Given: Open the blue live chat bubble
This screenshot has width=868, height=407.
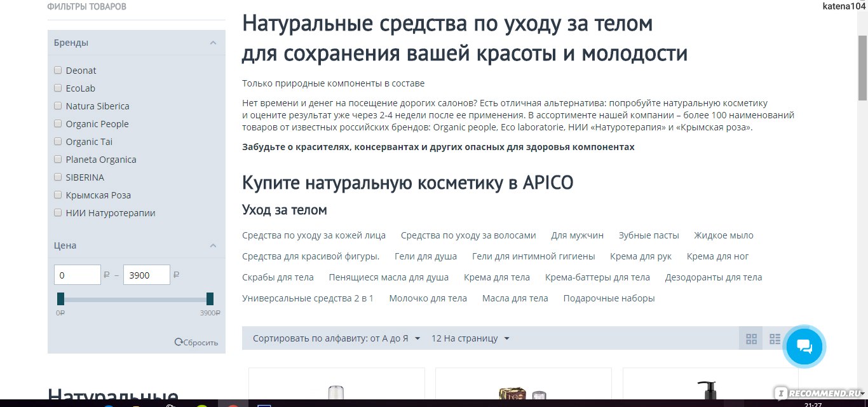Looking at the screenshot, I should [804, 347].
